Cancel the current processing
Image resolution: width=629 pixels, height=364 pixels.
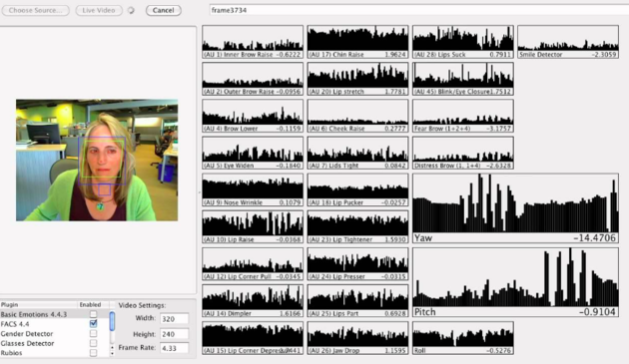[164, 10]
